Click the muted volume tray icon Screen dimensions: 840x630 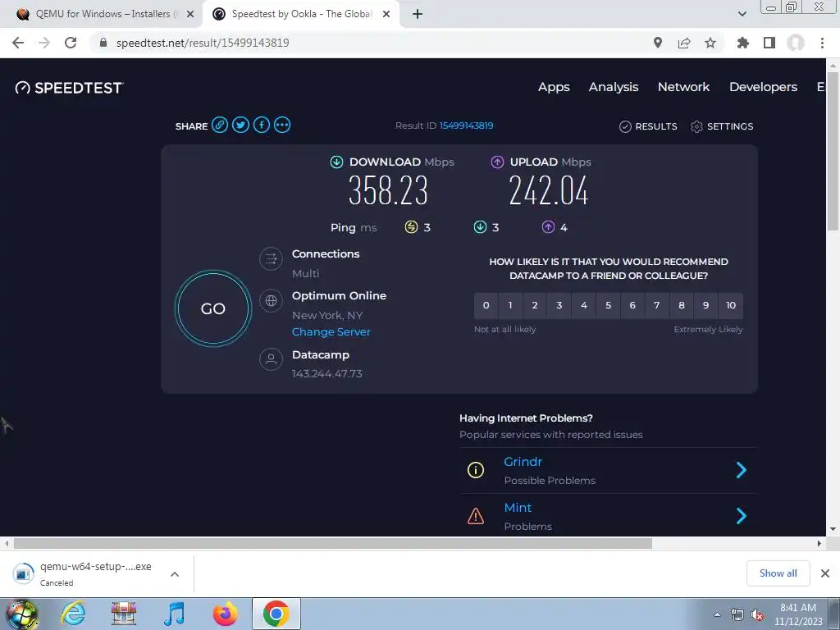click(757, 615)
